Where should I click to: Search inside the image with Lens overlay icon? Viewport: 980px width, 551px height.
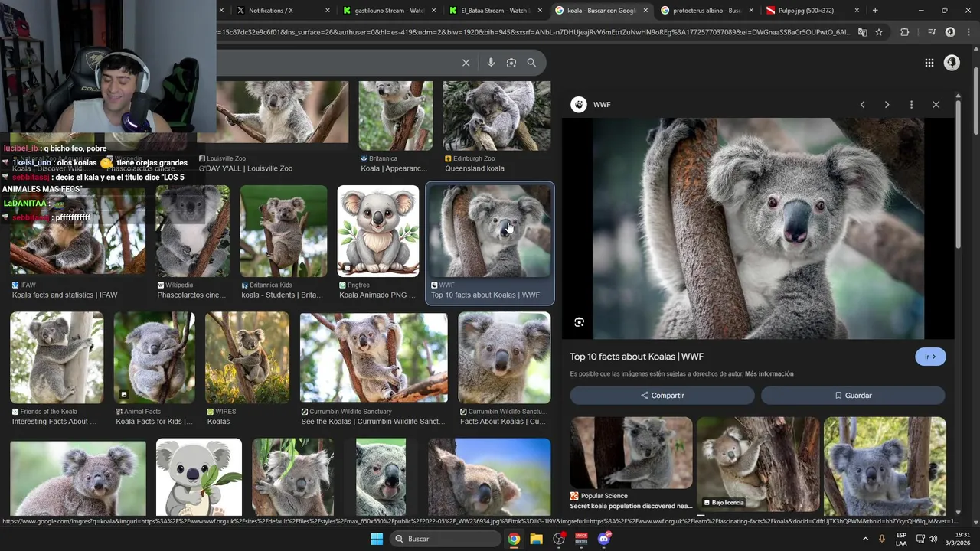[x=580, y=322]
